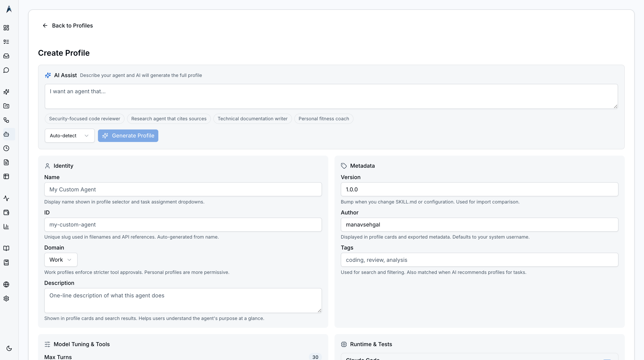Focus the AI Assist description textarea
644x360 pixels.
(331, 96)
